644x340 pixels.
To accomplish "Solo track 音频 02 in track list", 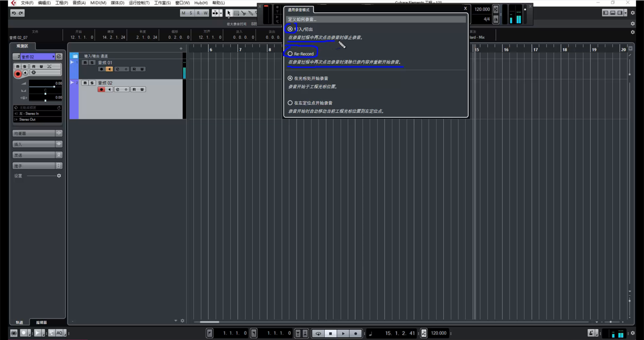I will pyautogui.click(x=92, y=83).
